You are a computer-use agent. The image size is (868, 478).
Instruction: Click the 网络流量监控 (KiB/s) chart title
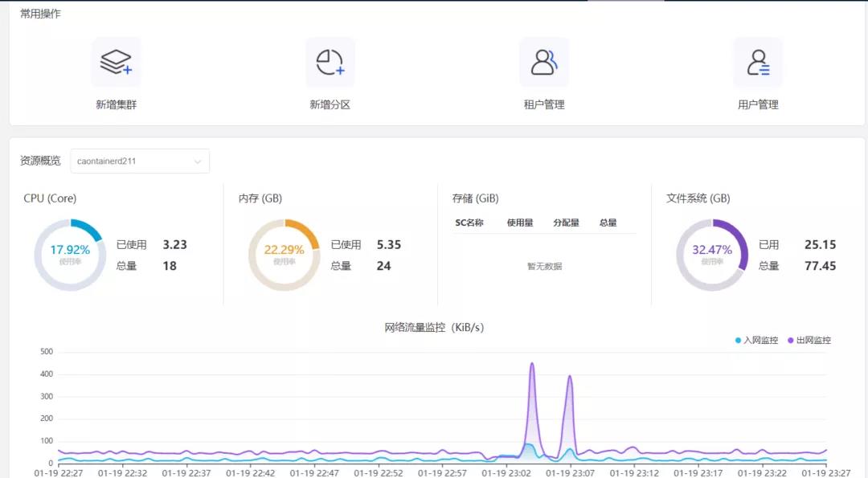pos(434,328)
